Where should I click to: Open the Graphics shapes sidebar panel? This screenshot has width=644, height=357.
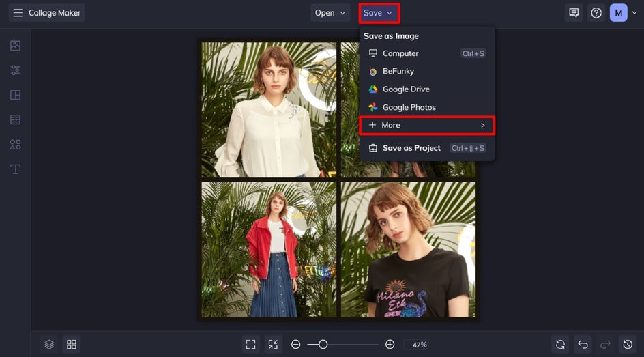[15, 145]
